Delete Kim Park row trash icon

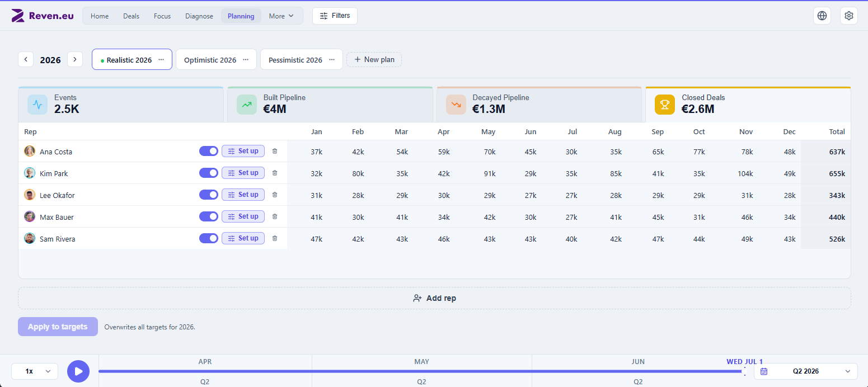coord(274,173)
